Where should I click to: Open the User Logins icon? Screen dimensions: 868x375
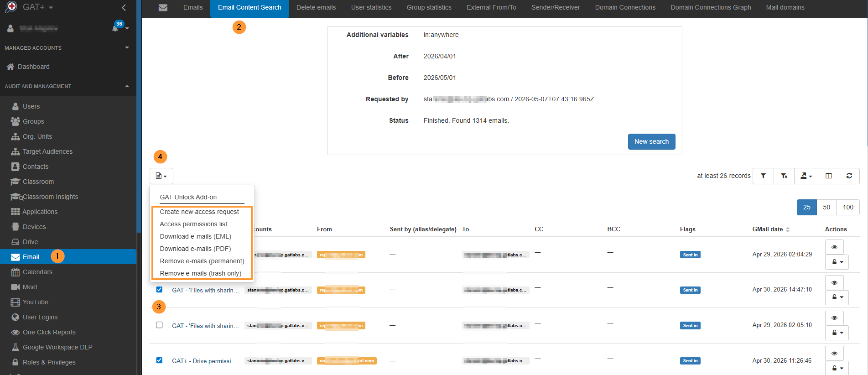pos(16,317)
